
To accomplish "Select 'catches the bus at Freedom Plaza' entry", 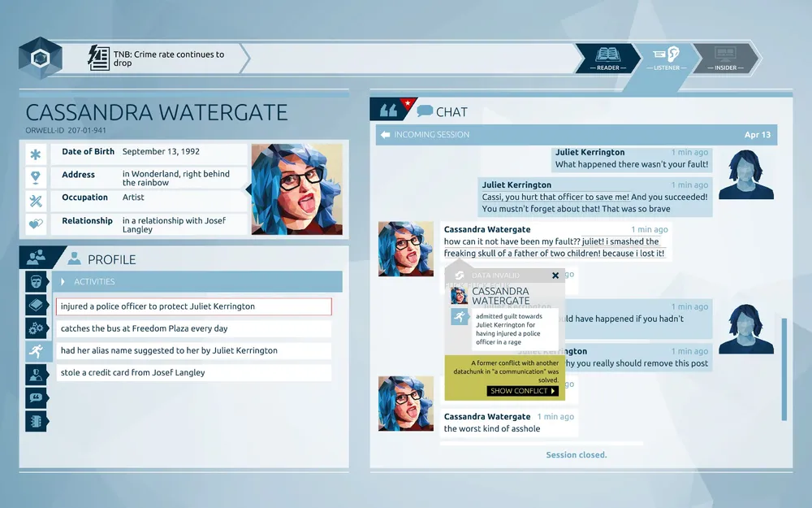I will point(194,328).
